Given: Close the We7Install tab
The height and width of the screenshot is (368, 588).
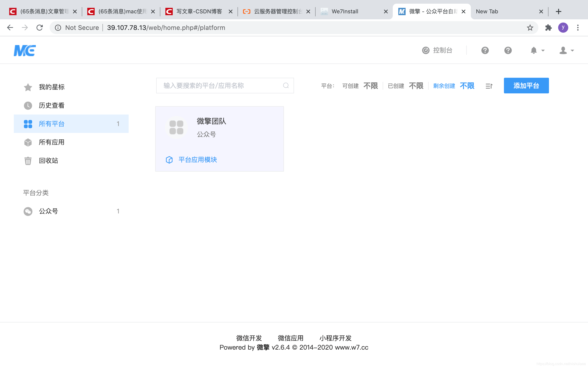Looking at the screenshot, I should pyautogui.click(x=386, y=11).
